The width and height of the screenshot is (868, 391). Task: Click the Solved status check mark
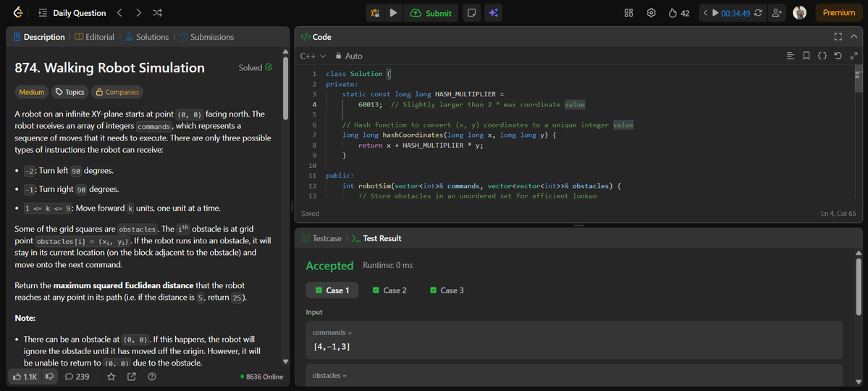coord(269,67)
